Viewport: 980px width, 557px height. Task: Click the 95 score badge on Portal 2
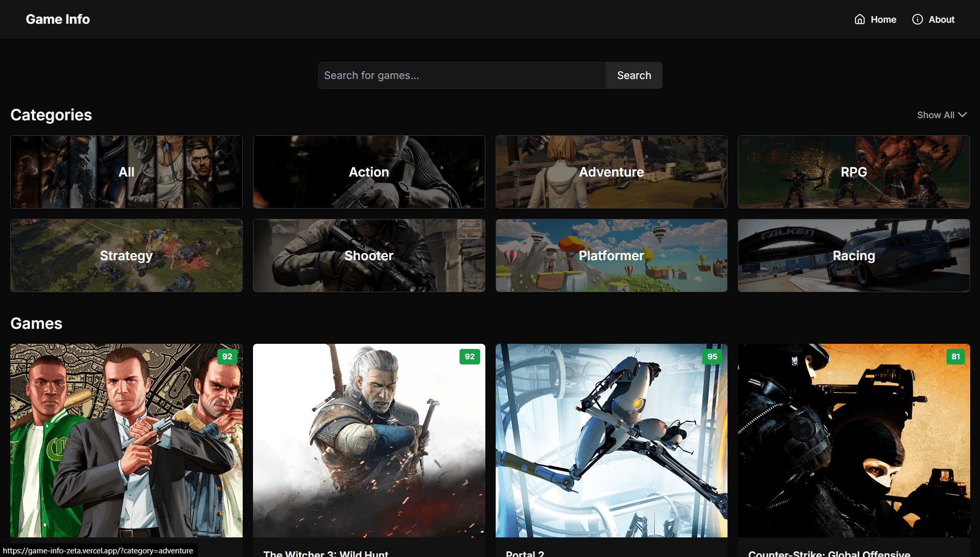pos(713,357)
